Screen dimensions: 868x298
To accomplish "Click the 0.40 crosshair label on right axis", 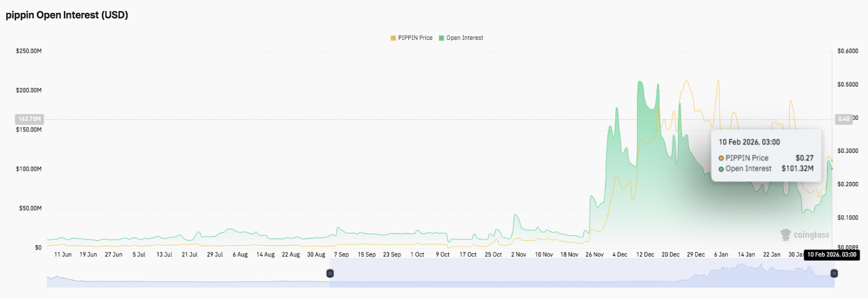I will click(x=843, y=119).
